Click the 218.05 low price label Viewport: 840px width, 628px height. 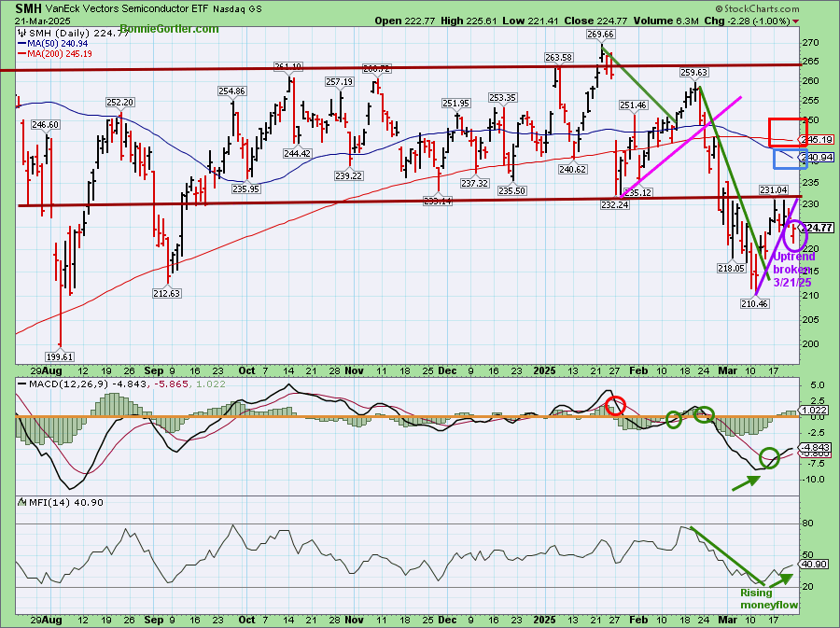731,268
